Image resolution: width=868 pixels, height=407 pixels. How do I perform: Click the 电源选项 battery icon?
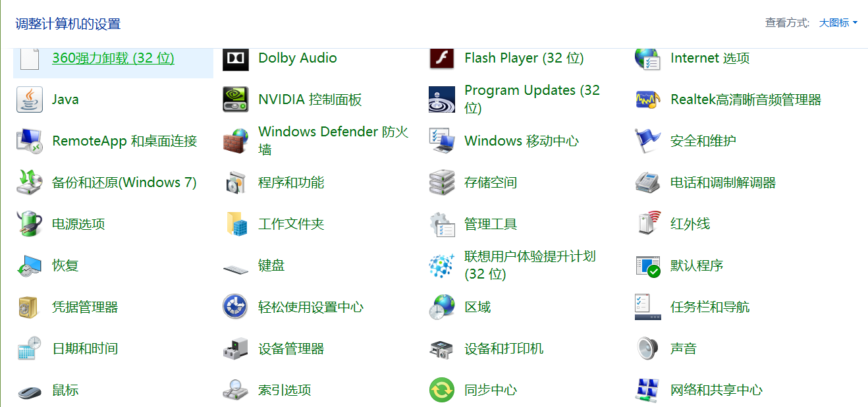click(30, 224)
